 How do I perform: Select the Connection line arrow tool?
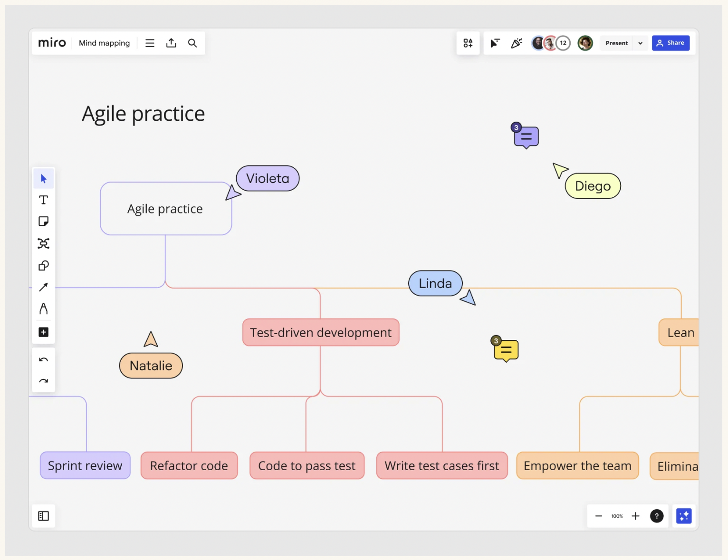(x=44, y=287)
